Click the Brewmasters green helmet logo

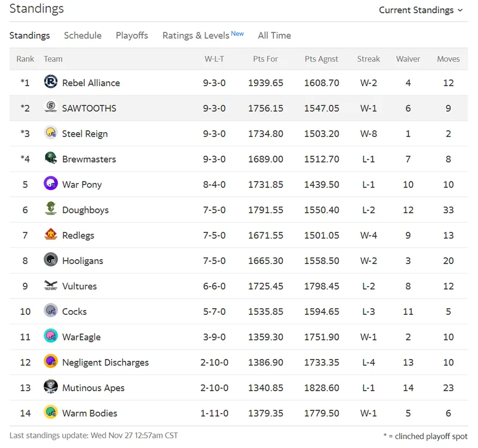(x=51, y=158)
